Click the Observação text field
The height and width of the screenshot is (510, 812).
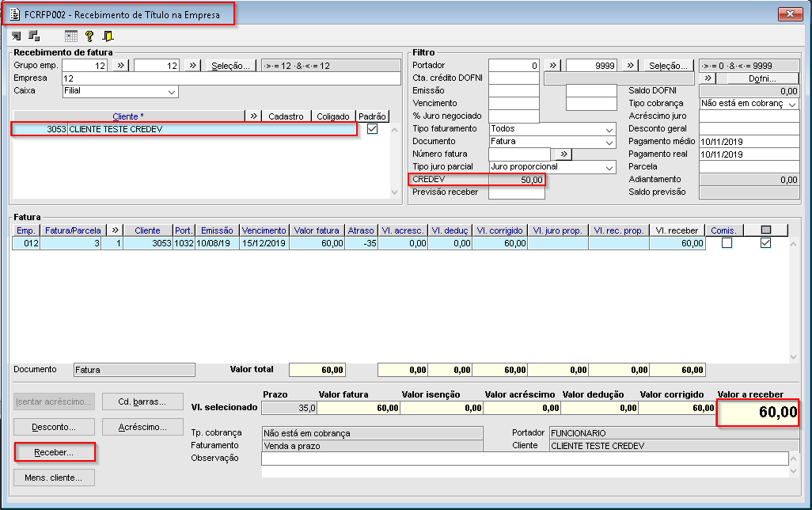[525, 459]
